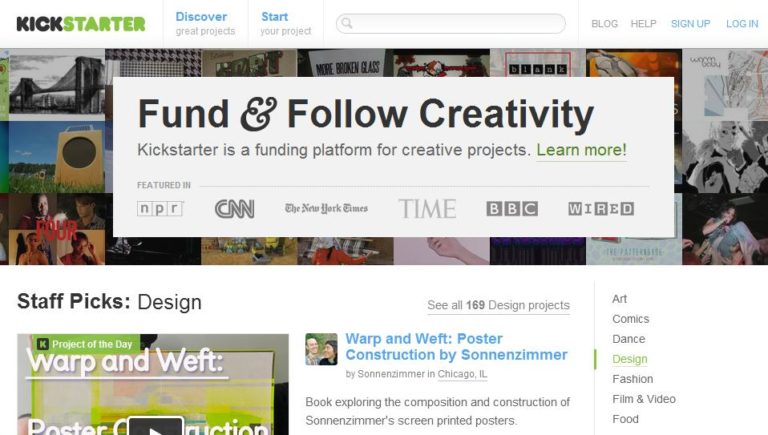768x435 pixels.
Task: Click the Log In link
Action: point(741,24)
